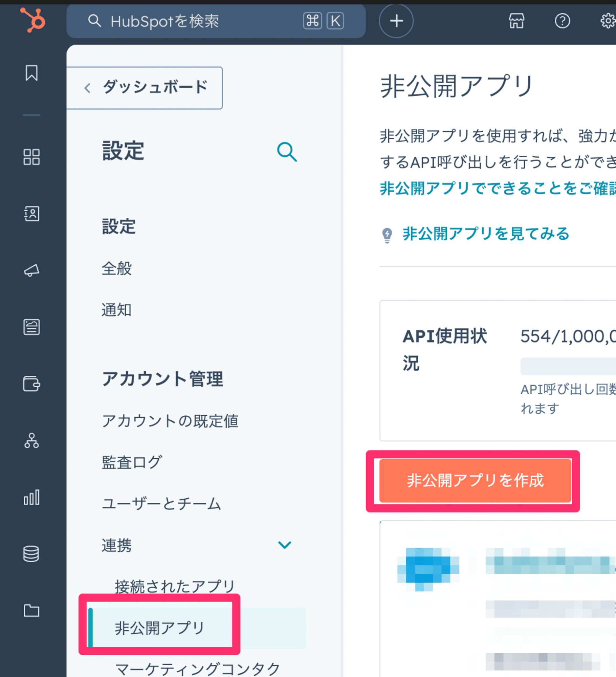Open the settings gear icon
Screen dimensions: 616x677
pyautogui.click(x=608, y=21)
